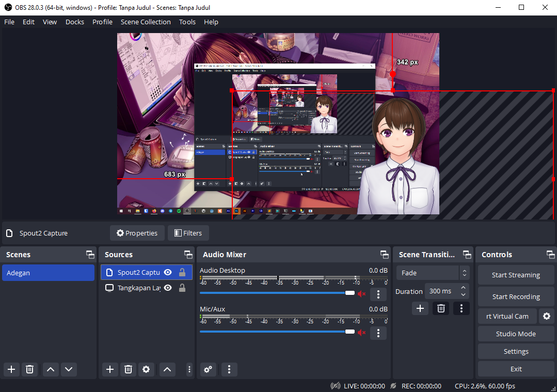Screen dimensions: 557x392
Task: Open Mic/Aux options three-dot menu
Action: 378,333
